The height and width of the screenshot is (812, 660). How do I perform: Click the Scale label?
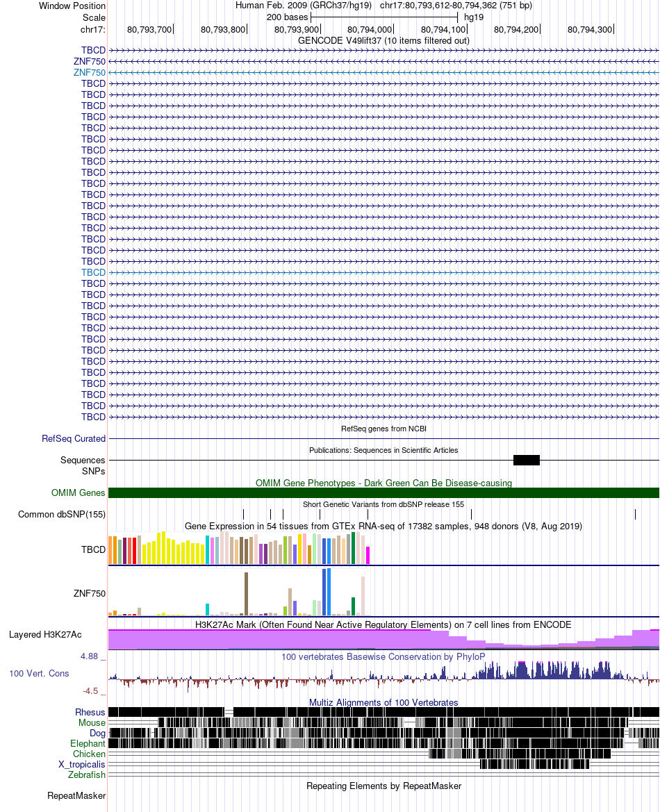tap(94, 17)
